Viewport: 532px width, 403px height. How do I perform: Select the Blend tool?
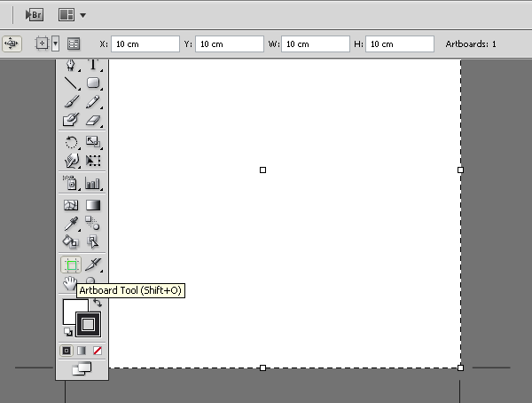point(93,224)
